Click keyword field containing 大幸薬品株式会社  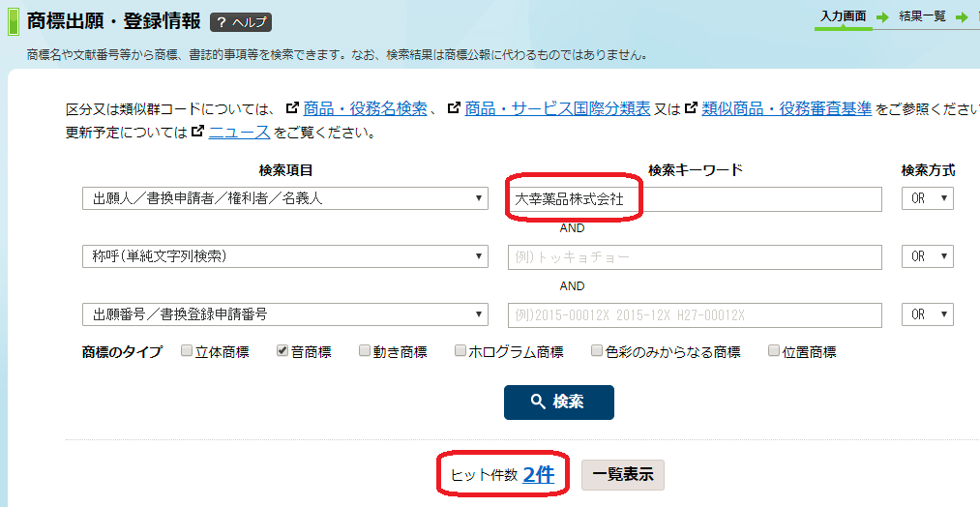pyautogui.click(x=695, y=199)
